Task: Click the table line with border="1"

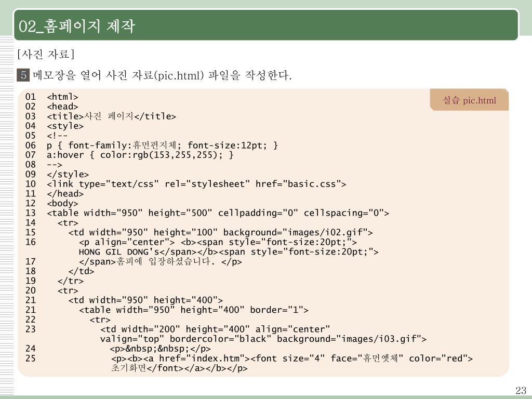Action: pos(194,310)
